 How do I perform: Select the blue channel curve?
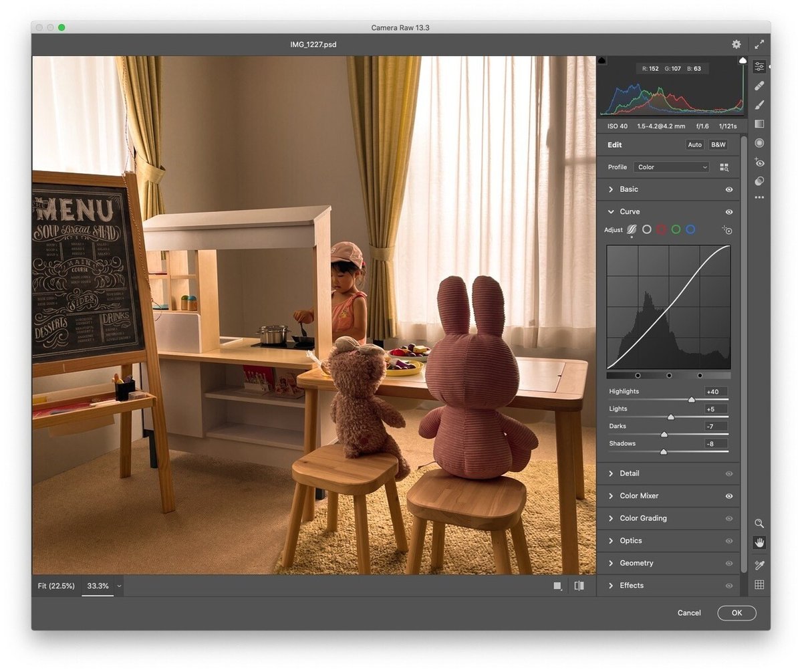pyautogui.click(x=690, y=229)
